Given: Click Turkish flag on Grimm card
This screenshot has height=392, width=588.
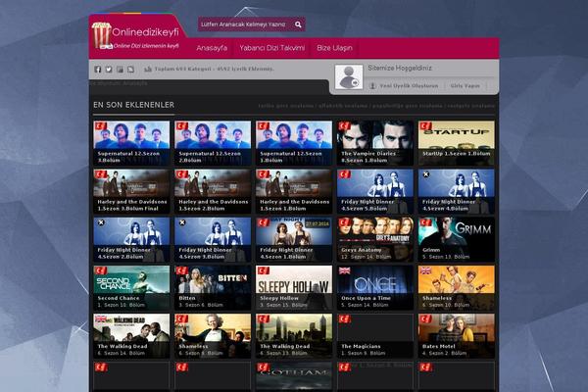Looking at the screenshot, I should (x=425, y=222).
